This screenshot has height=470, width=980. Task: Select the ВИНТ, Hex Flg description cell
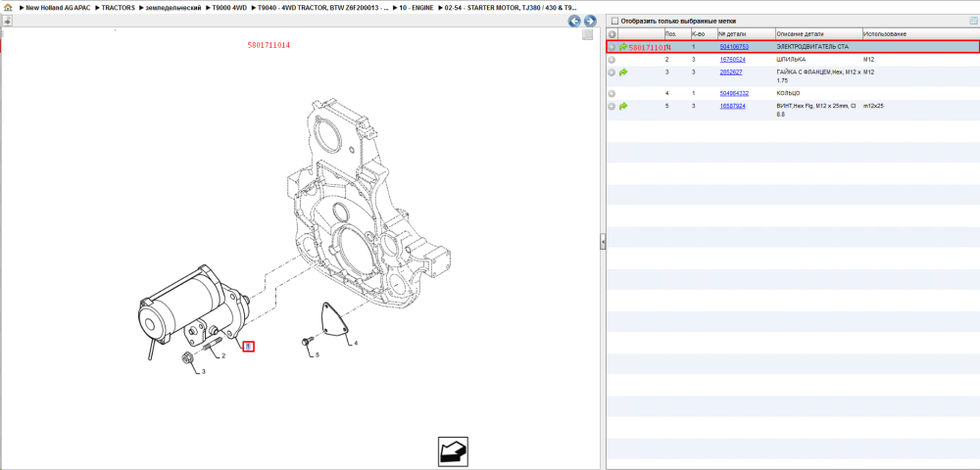[x=818, y=111]
